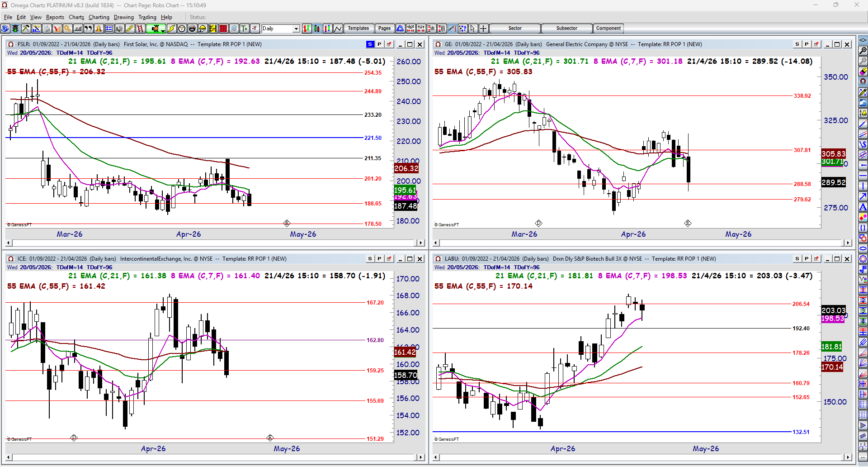
Task: Select the vertical line drawing tool
Action: click(863, 186)
